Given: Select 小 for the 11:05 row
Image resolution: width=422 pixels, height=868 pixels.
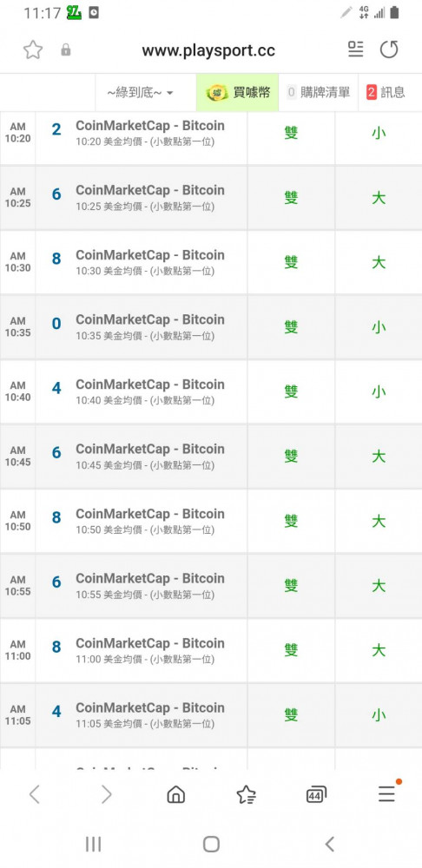Looking at the screenshot, I should 379,714.
